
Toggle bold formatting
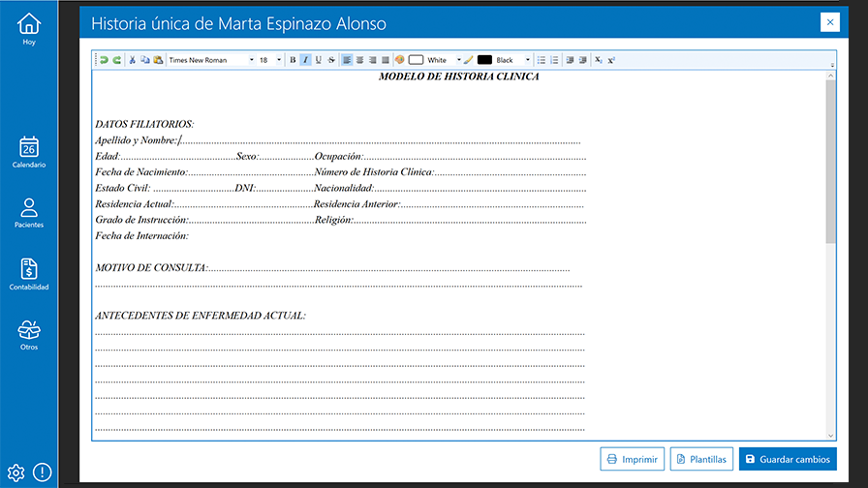click(x=293, y=60)
